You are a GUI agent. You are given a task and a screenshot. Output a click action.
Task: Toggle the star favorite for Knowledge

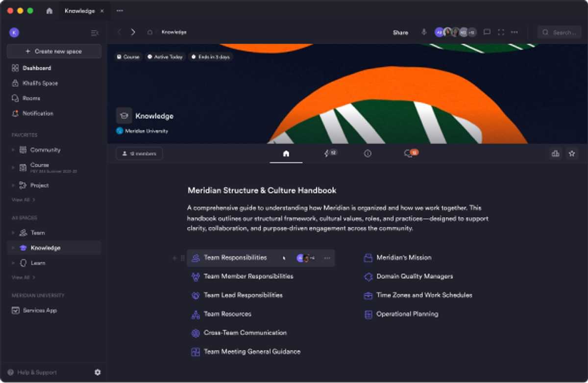tap(571, 153)
